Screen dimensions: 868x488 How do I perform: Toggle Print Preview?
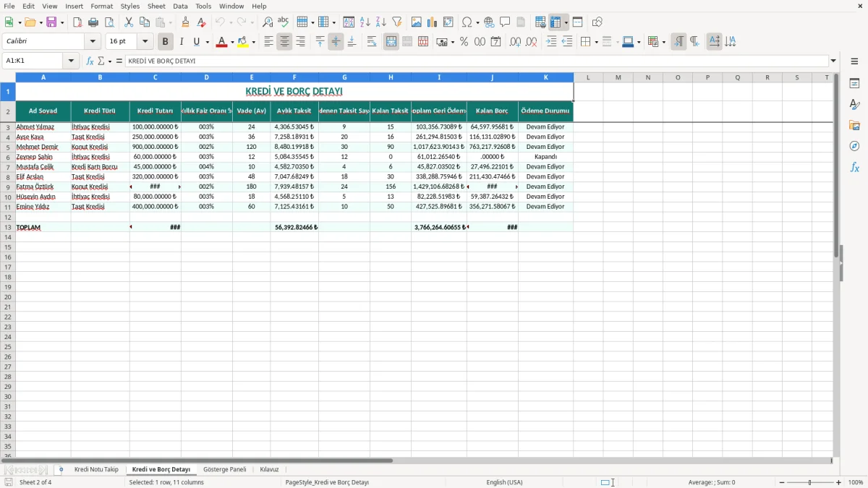109,22
